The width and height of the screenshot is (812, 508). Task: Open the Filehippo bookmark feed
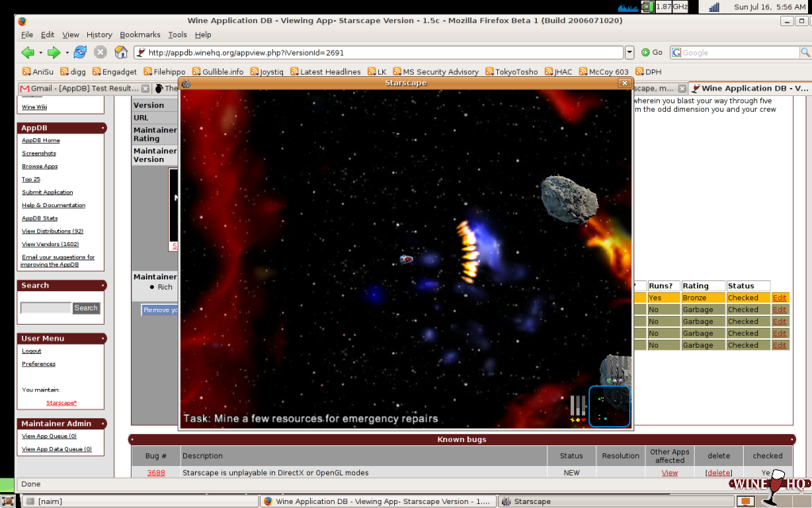click(x=164, y=72)
